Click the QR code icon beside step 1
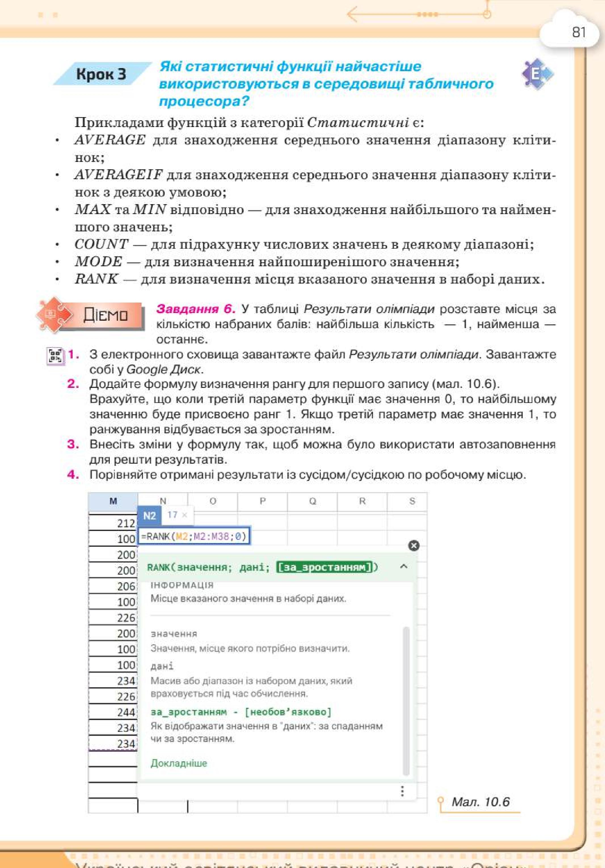605x868 pixels. point(55,356)
